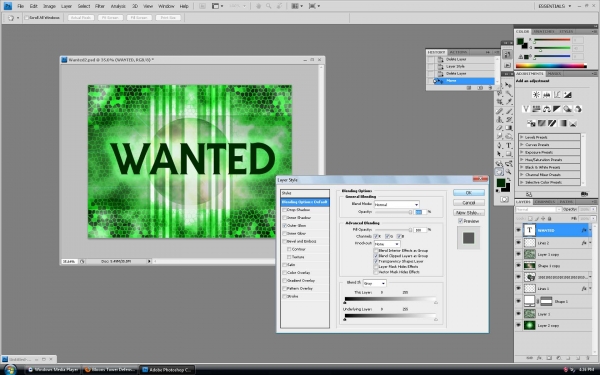Click the Fit Screen button

[x=110, y=18]
